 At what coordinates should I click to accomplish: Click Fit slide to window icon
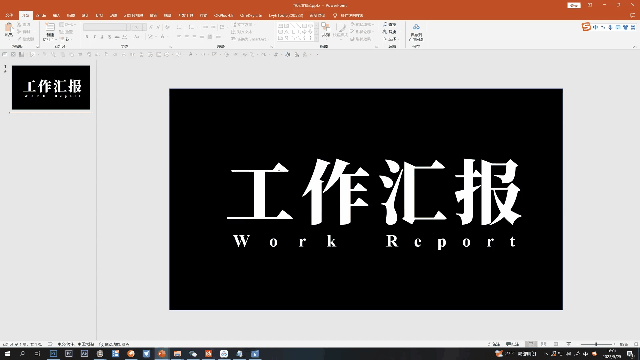(x=636, y=344)
